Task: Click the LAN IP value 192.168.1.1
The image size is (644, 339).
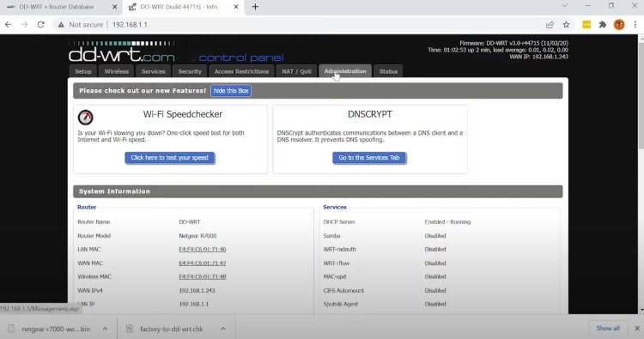Action: pyautogui.click(x=193, y=304)
